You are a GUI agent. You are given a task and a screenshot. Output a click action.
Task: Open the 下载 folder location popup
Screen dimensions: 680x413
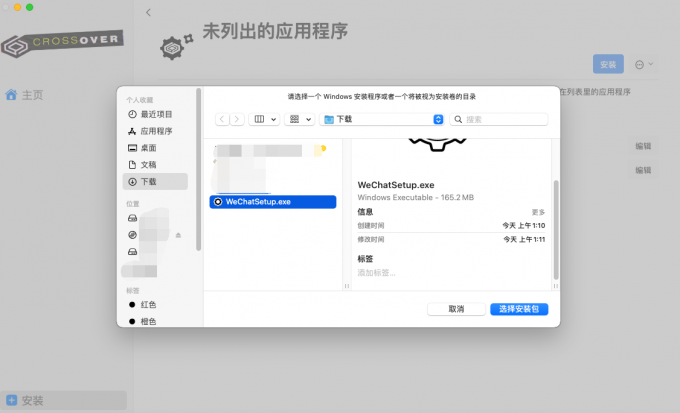382,119
